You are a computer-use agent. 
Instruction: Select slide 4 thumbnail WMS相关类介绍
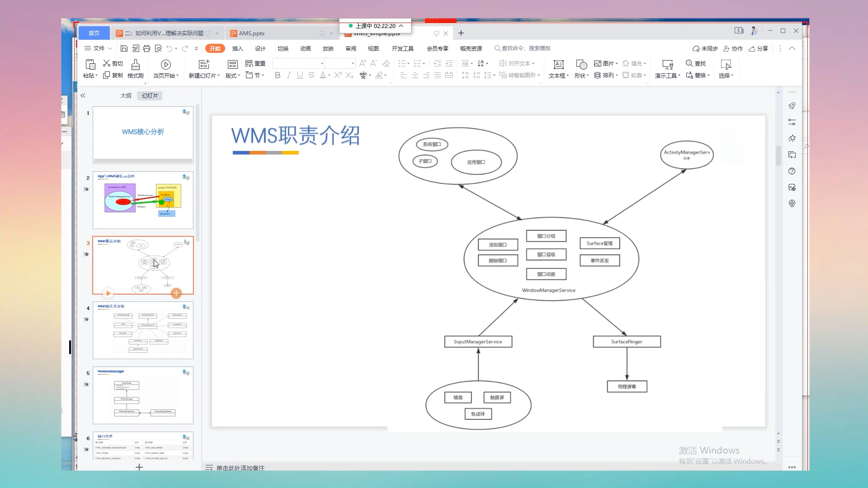click(143, 330)
